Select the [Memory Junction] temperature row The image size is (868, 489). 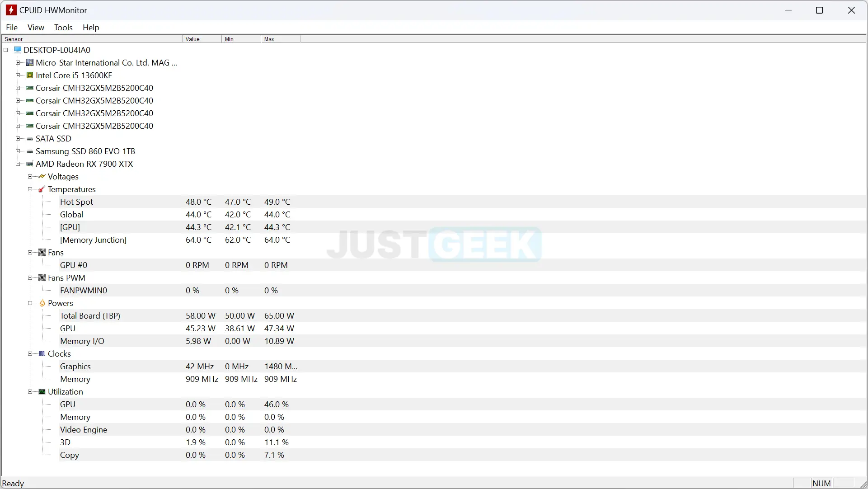click(463, 240)
